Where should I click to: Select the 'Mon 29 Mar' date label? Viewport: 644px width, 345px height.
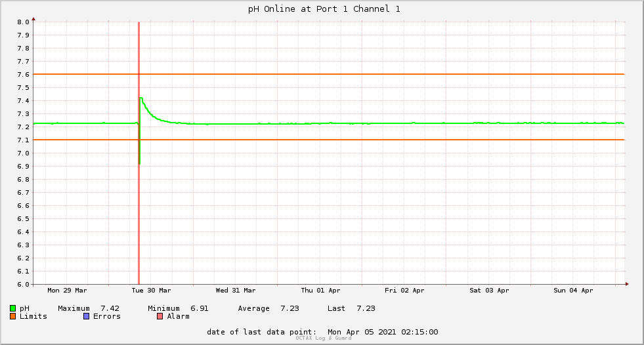[67, 291]
